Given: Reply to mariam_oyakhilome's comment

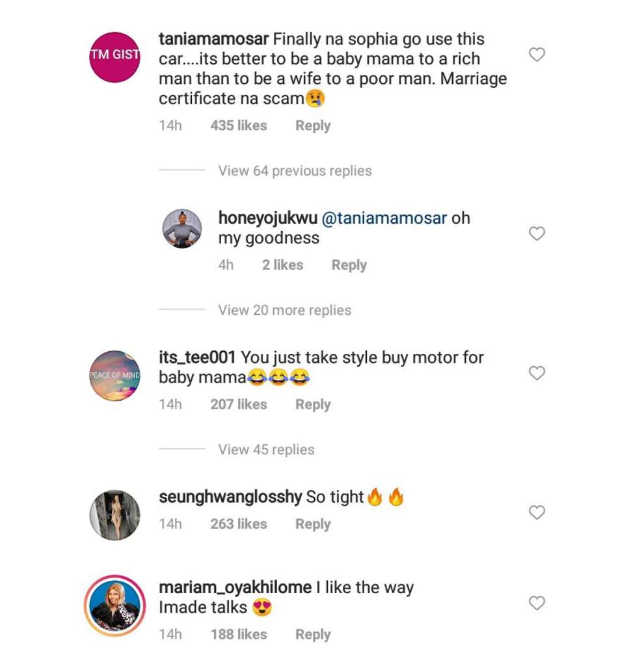Looking at the screenshot, I should 313,634.
